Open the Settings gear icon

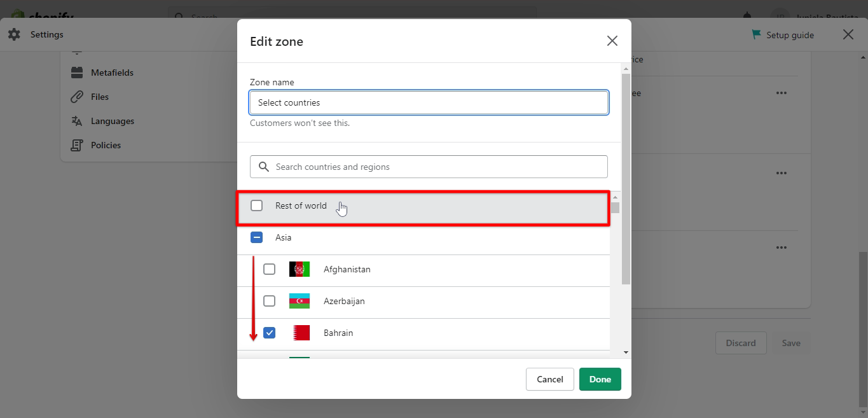pyautogui.click(x=14, y=34)
